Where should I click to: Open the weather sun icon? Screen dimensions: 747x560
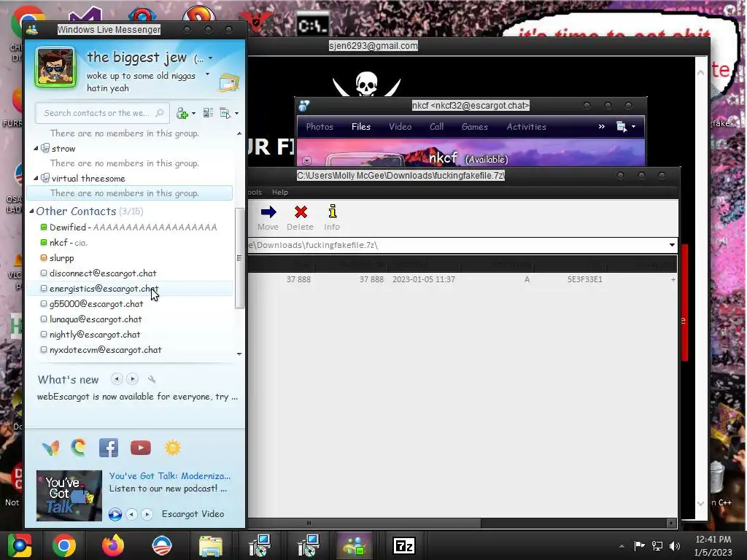coord(172,448)
